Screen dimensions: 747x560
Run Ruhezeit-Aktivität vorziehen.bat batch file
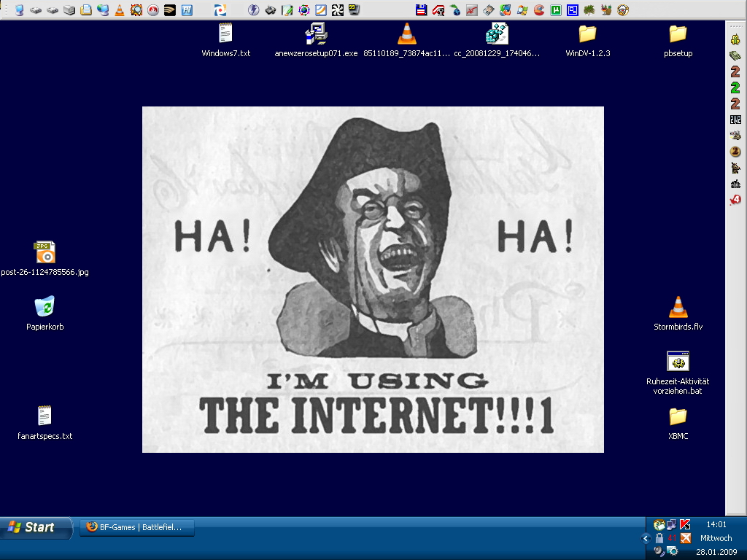pyautogui.click(x=678, y=373)
